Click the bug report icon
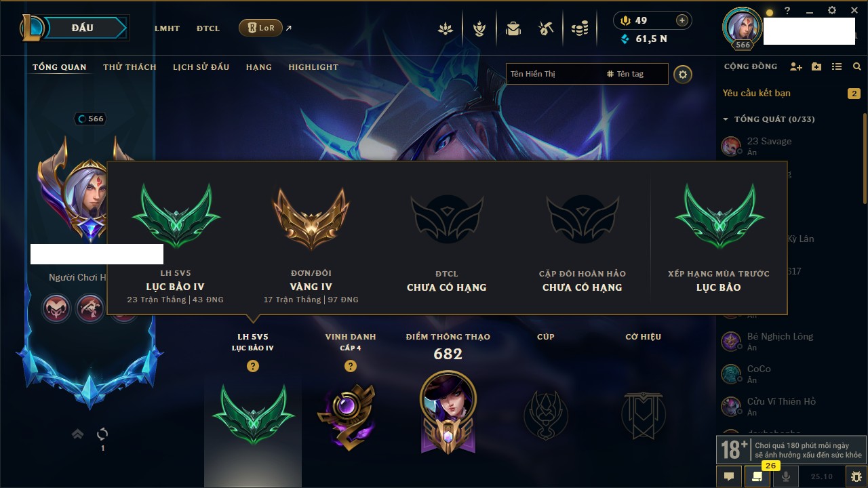 tap(856, 476)
